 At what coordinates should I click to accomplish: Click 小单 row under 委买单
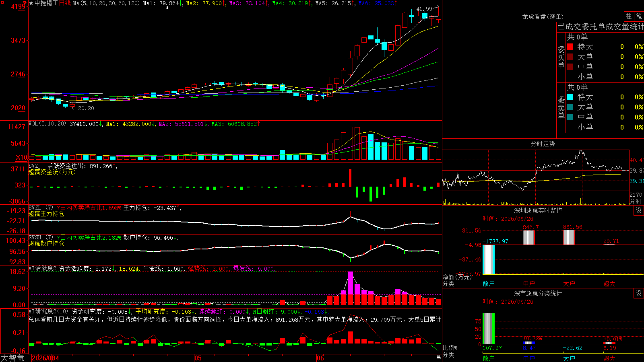click(605, 77)
